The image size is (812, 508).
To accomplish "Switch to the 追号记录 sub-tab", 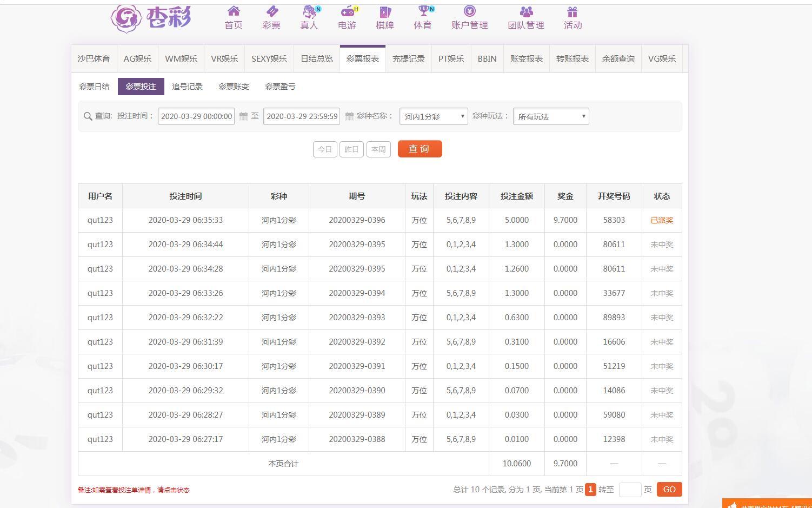I will [x=187, y=87].
